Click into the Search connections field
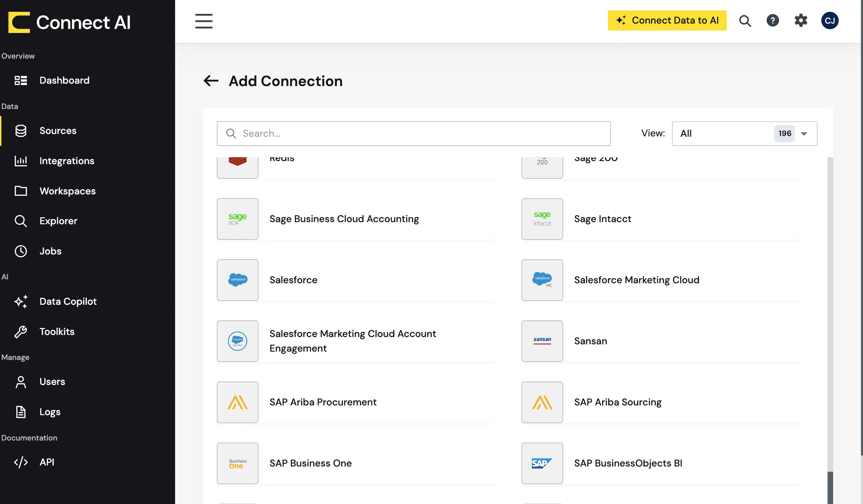Viewport: 863px width, 504px height. pyautogui.click(x=413, y=134)
